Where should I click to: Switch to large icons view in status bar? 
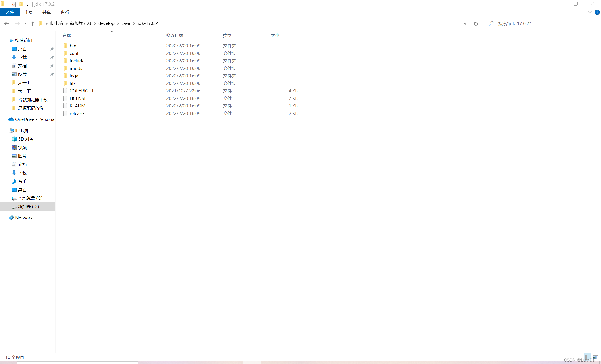pos(595,357)
